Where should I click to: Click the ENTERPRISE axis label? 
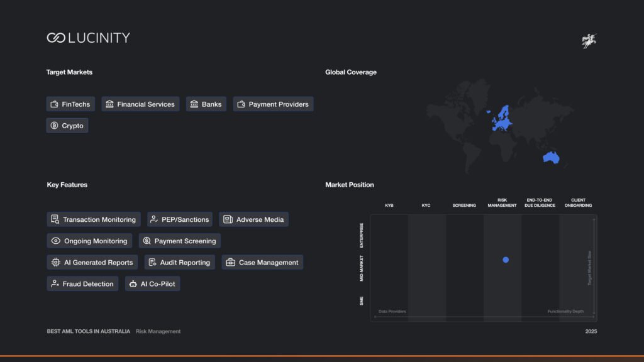point(362,235)
